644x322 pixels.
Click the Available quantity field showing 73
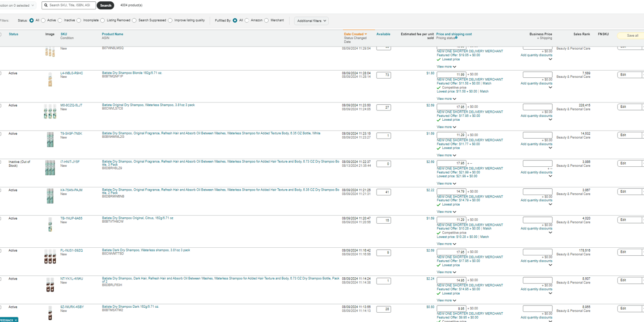coord(383,75)
